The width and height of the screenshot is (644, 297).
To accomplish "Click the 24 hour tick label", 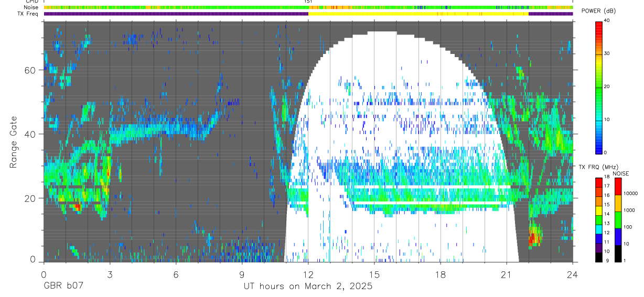I will coord(572,274).
